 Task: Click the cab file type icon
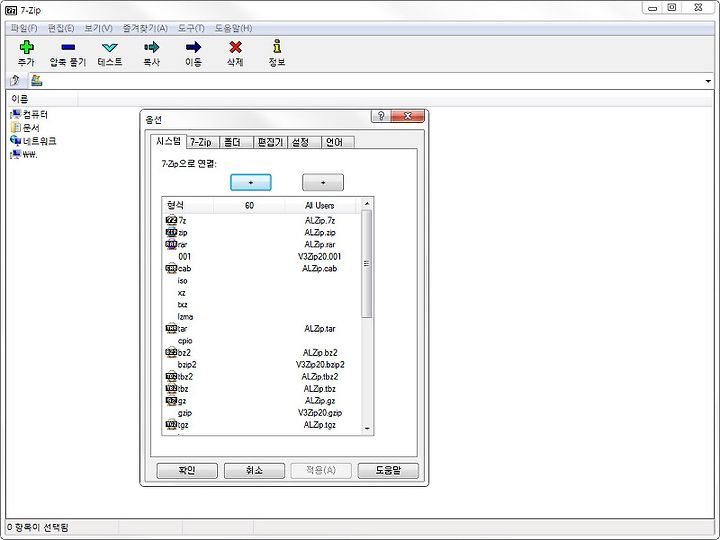tap(171, 268)
